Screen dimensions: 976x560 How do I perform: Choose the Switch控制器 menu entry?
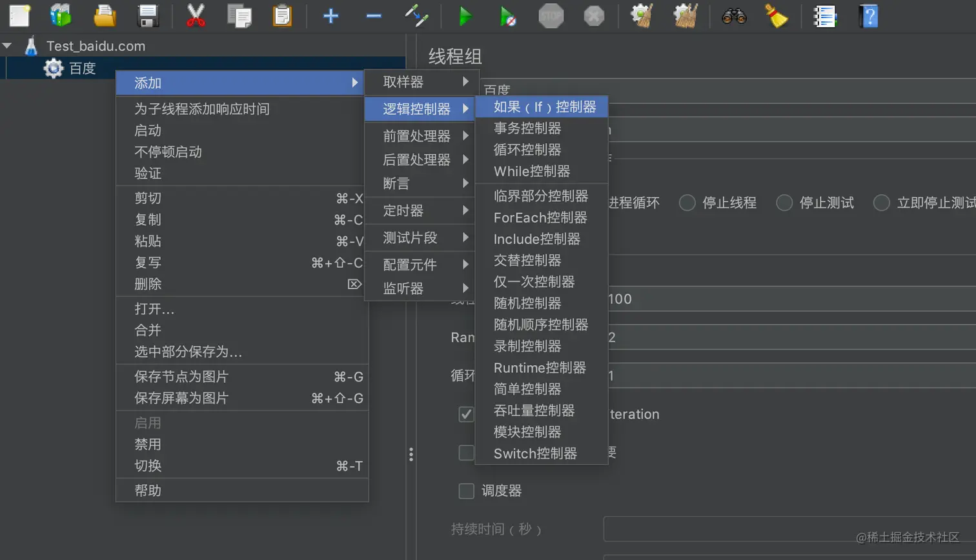(x=542, y=454)
